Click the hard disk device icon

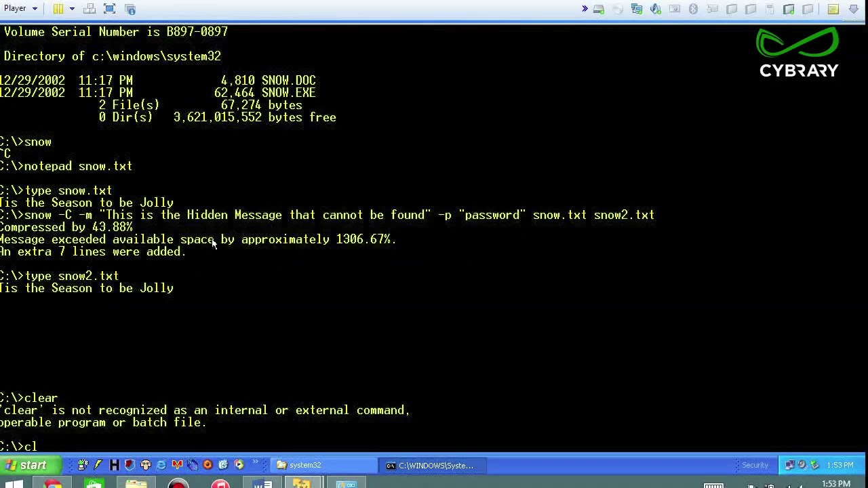tap(599, 9)
